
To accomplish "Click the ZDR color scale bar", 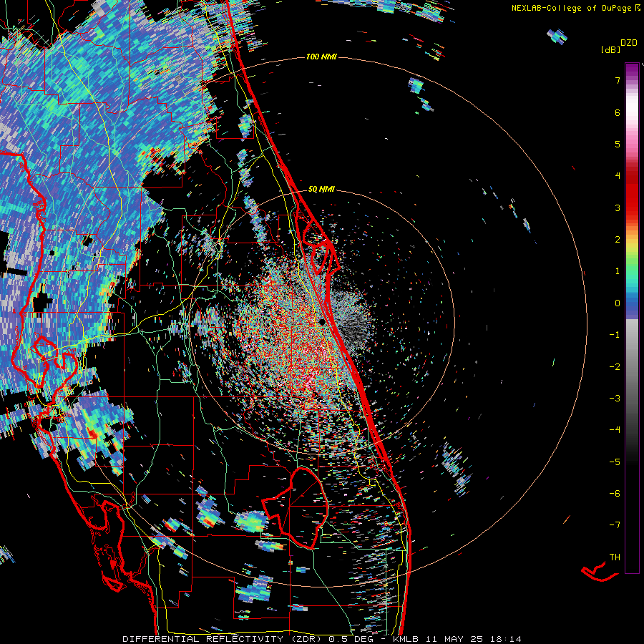I will click(x=632, y=318).
